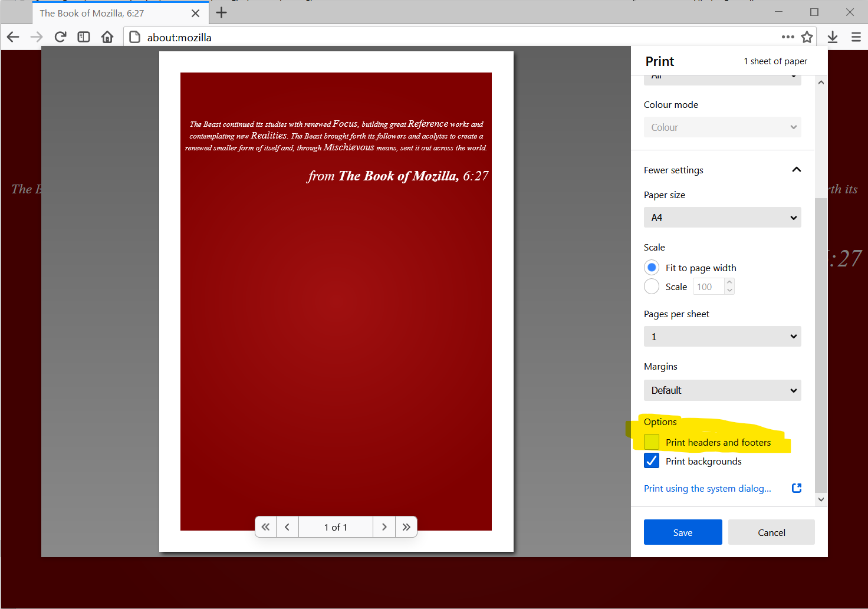
Task: Jump to last preview page
Action: (x=406, y=527)
